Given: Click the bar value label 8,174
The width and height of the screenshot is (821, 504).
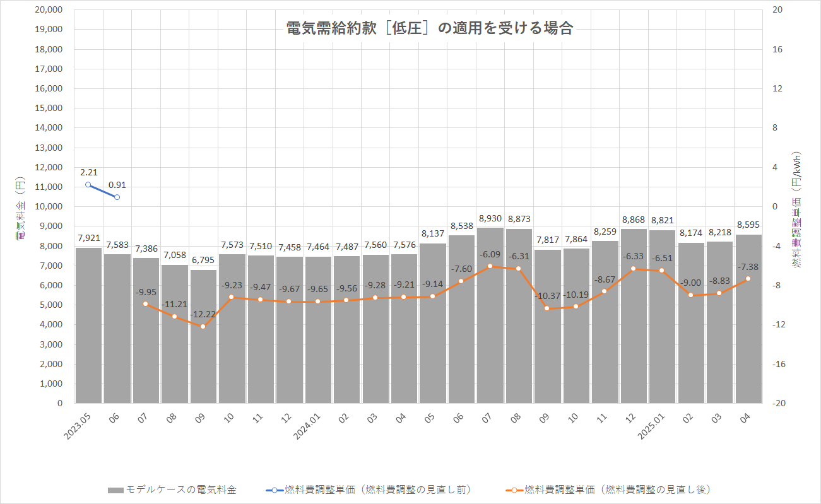Looking at the screenshot, I should pyautogui.click(x=691, y=233).
